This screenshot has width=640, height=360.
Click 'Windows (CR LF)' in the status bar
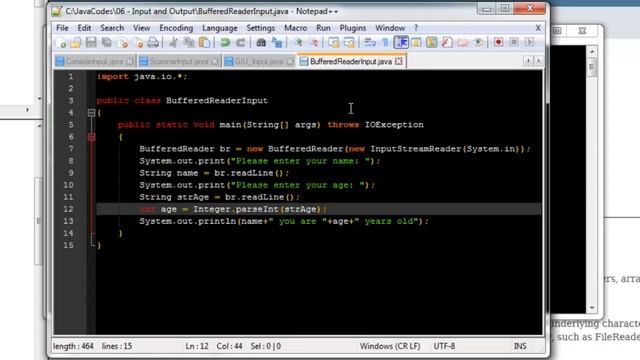click(390, 346)
